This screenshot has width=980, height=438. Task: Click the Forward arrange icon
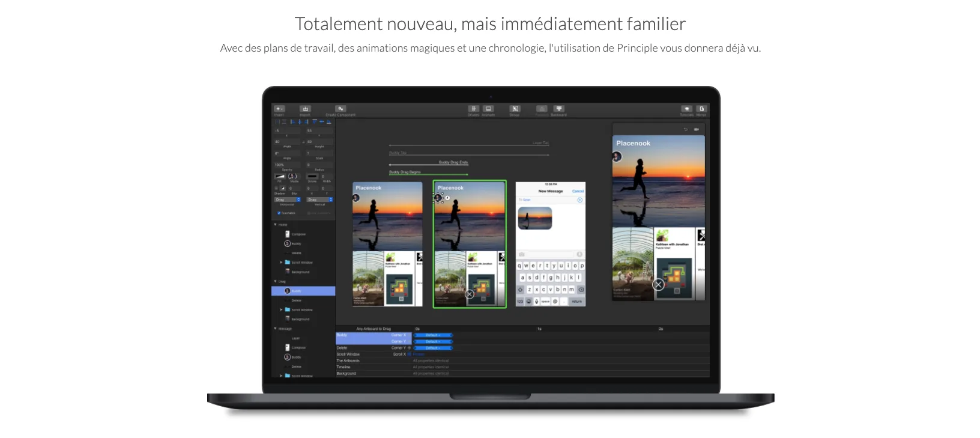tap(542, 109)
